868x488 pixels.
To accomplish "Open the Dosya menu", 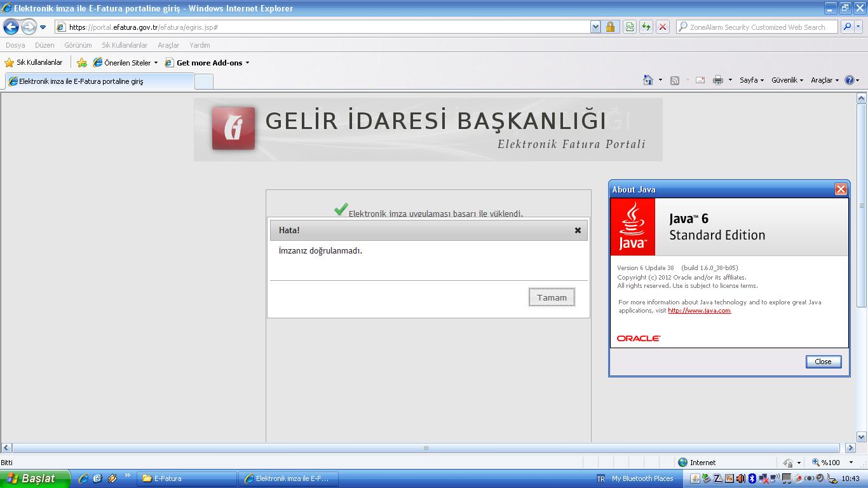I will click(x=15, y=45).
